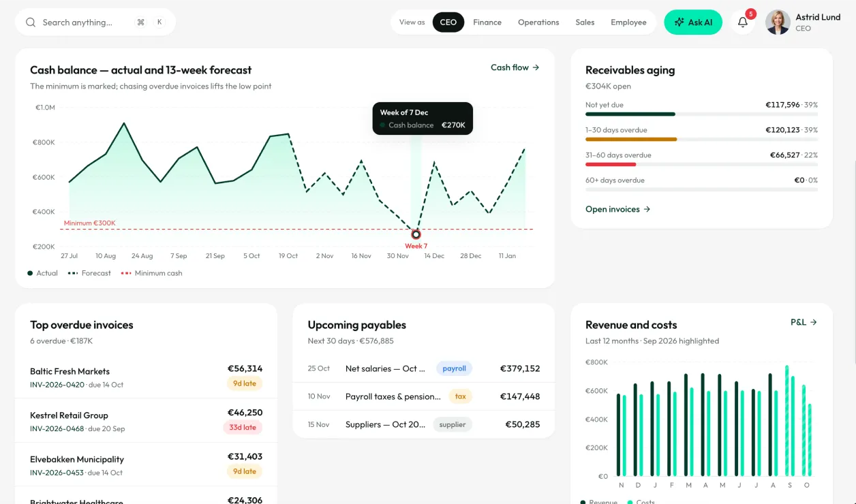Click invoice number INV-2026-0468
The width and height of the screenshot is (856, 504).
click(x=57, y=429)
